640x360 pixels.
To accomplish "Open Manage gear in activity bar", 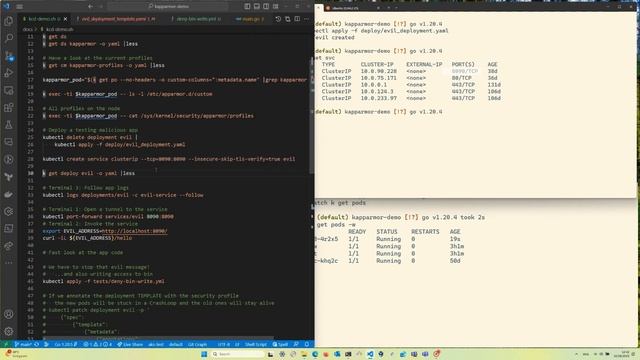I will [x=9, y=331].
